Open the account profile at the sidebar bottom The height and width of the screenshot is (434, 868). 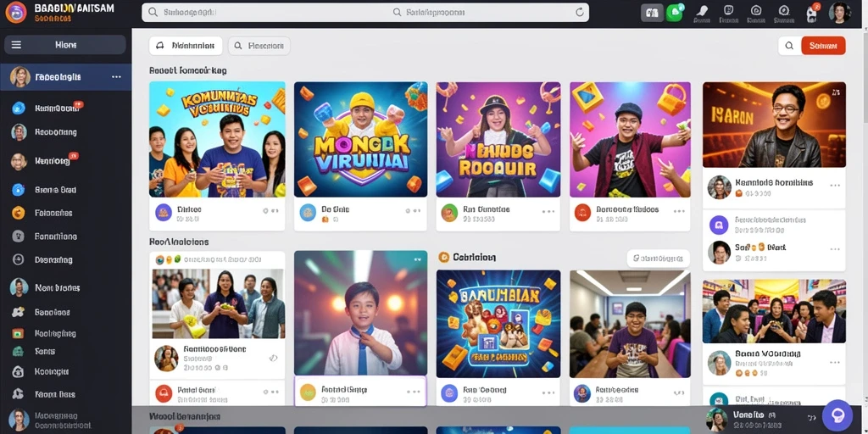point(65,420)
